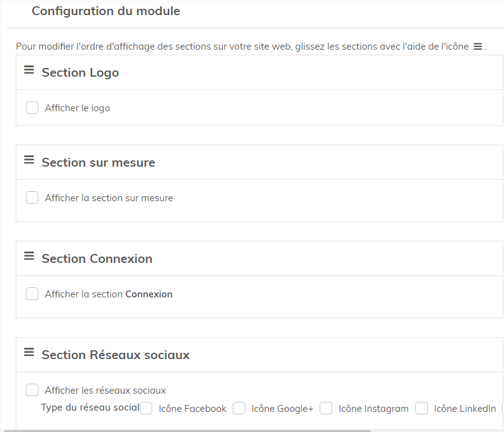
Task: Click the hamburger icon in the instruction text
Action: [x=478, y=47]
